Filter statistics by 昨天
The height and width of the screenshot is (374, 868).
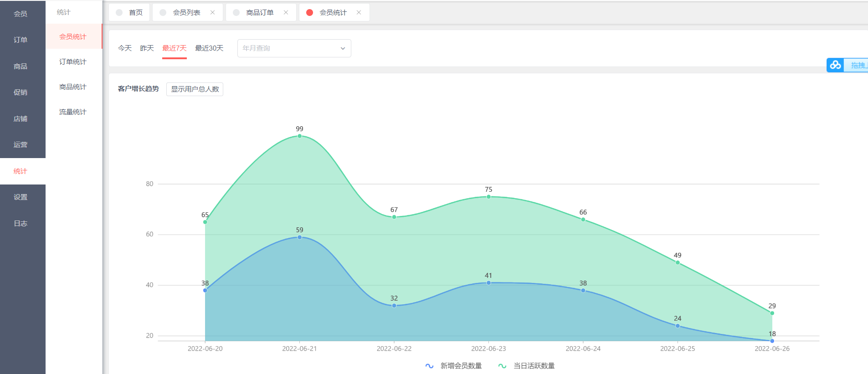(x=147, y=48)
